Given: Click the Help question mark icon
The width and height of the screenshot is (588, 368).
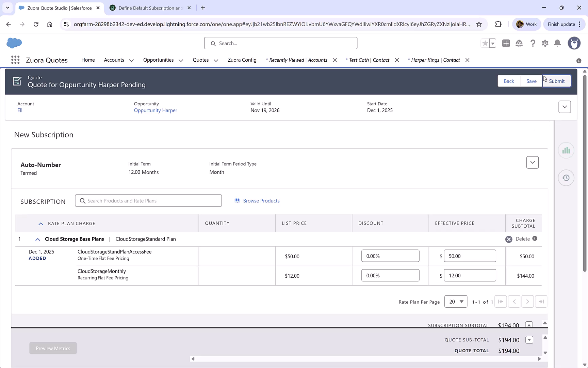Looking at the screenshot, I should pyautogui.click(x=533, y=43).
